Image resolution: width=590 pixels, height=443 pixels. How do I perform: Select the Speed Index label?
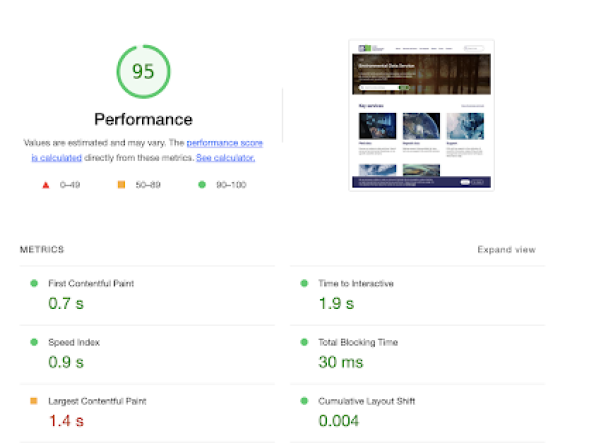(x=74, y=343)
